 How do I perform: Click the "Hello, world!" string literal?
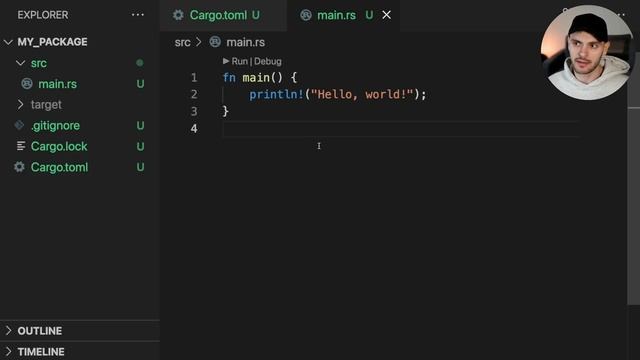point(362,94)
